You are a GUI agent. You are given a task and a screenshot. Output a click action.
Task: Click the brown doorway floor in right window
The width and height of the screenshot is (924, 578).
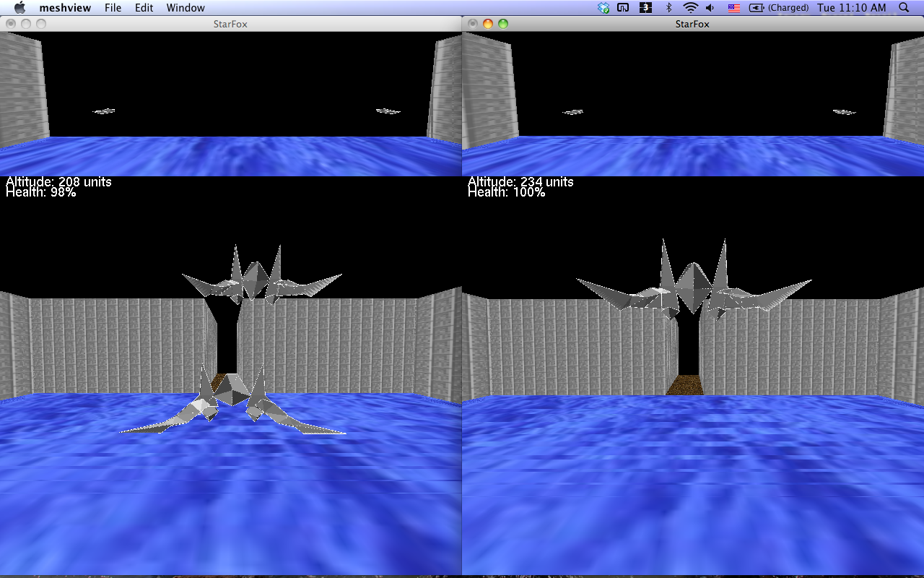tap(684, 385)
